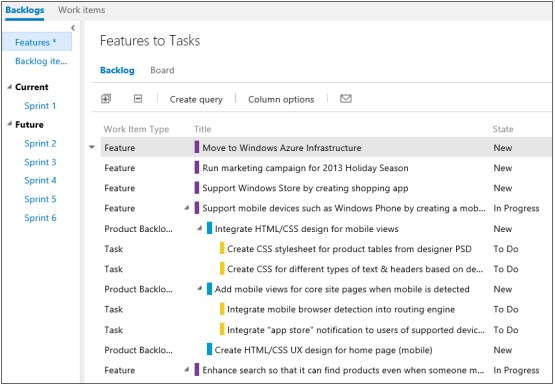Viewport: 555px width, 384px height.
Task: Click the Work Item Type column header
Action: pyautogui.click(x=136, y=129)
